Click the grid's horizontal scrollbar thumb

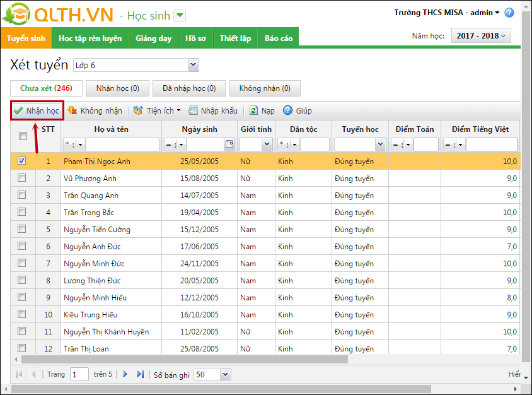(x=185, y=359)
